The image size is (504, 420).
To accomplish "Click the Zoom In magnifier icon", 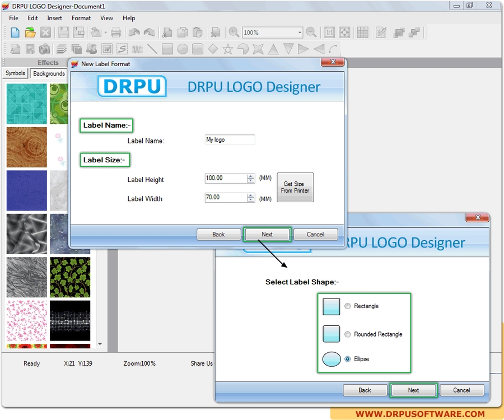I will pyautogui.click(x=234, y=32).
